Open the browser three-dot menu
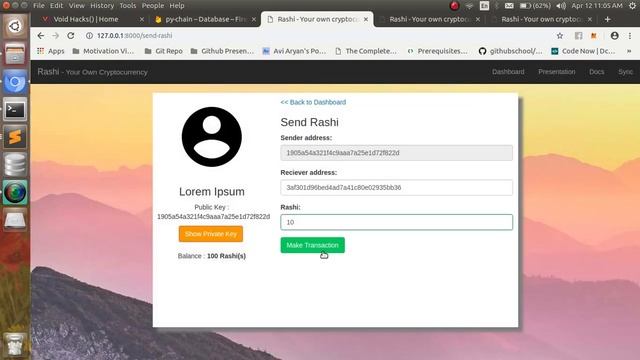This screenshot has height=360, width=640. pyautogui.click(x=630, y=36)
